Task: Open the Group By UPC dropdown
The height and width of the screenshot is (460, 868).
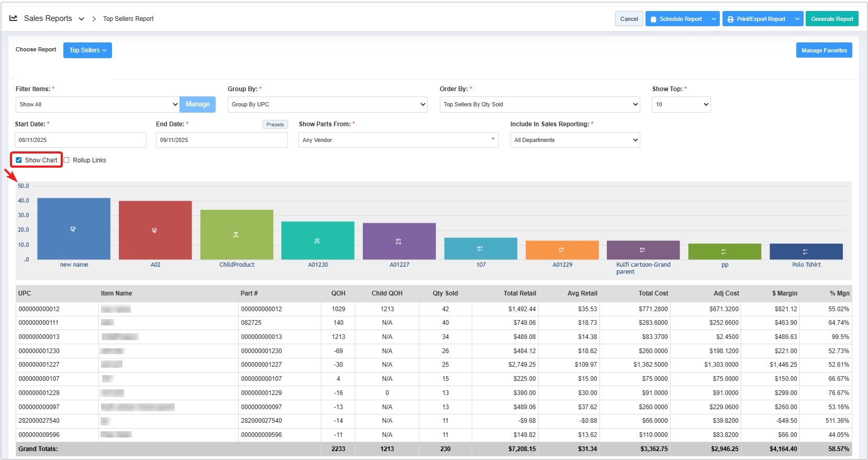Action: 327,104
